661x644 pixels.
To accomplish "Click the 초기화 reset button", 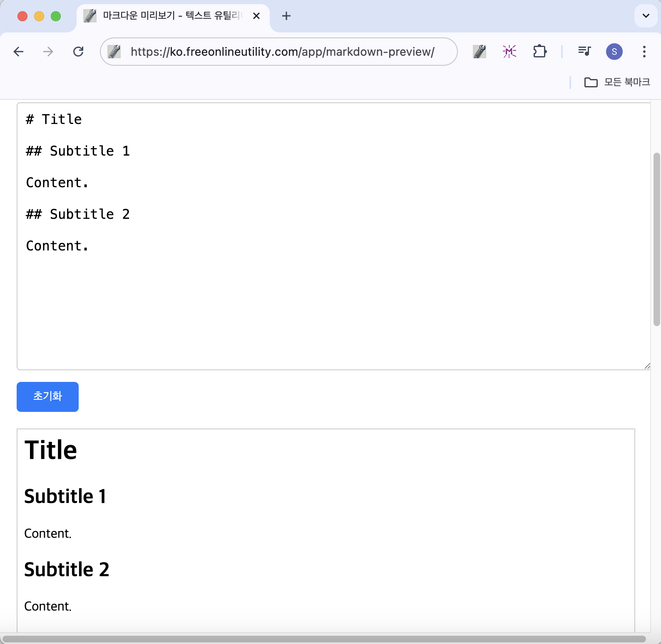I will pyautogui.click(x=47, y=396).
